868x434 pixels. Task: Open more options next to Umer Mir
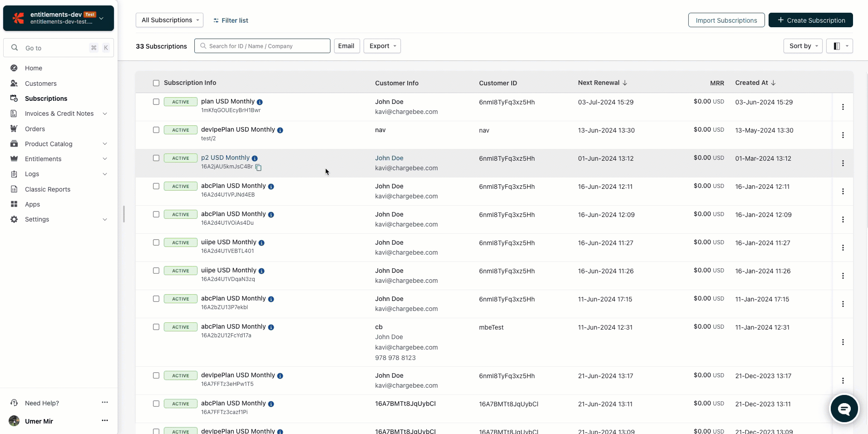(105, 421)
